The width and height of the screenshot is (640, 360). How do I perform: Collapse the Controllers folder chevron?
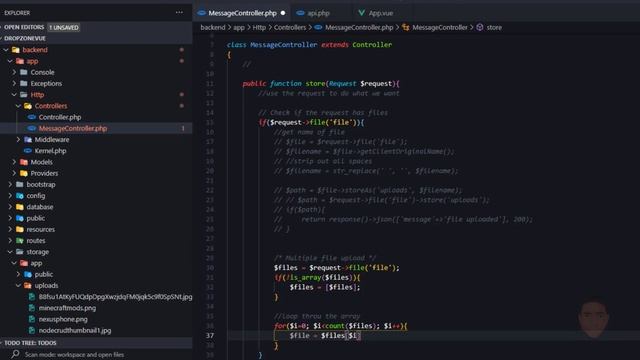[18, 106]
